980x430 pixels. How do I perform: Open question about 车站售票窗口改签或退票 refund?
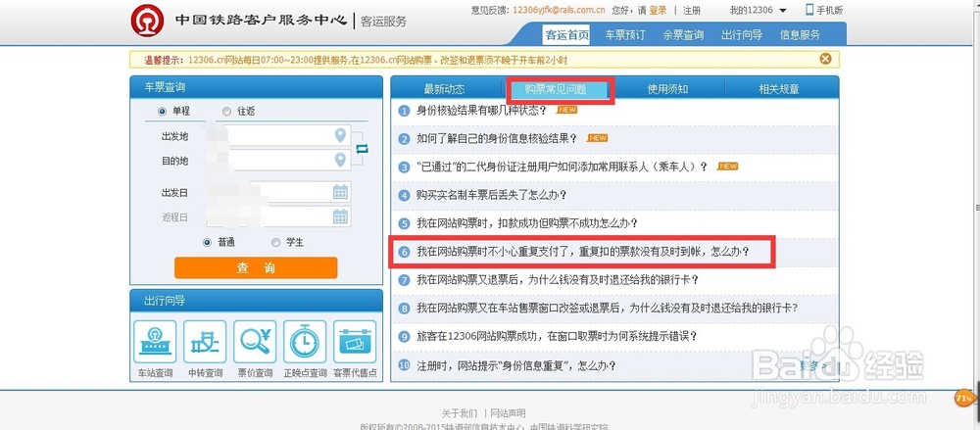[607, 309]
